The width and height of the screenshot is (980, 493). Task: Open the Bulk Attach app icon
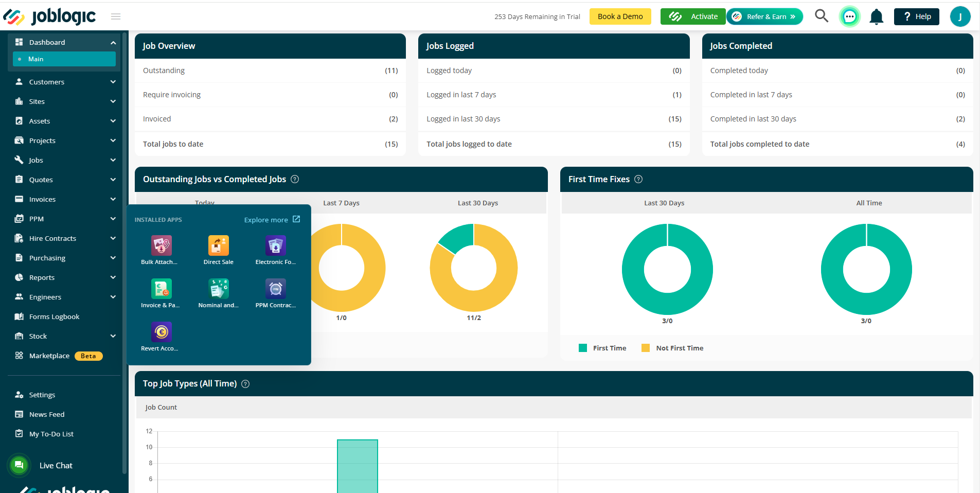point(161,245)
